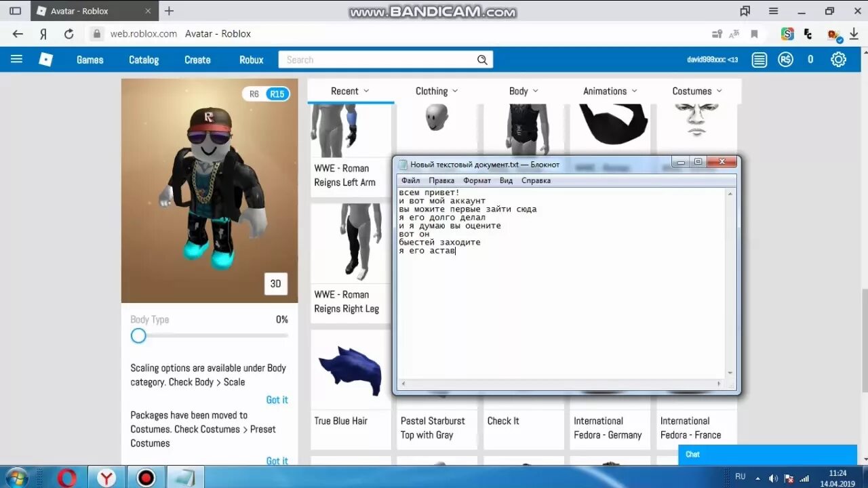
Task: Open the Games page
Action: pyautogui.click(x=90, y=60)
